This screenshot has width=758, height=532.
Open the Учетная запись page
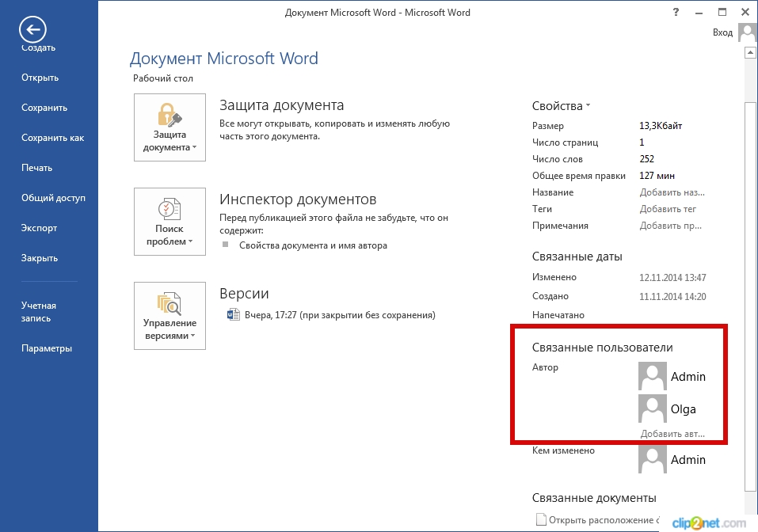click(x=39, y=312)
